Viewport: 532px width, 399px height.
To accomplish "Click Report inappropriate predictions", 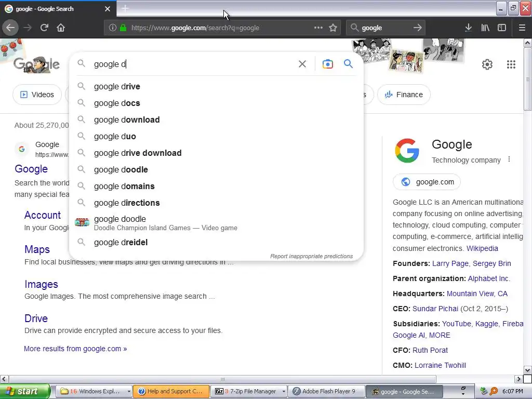I will click(x=311, y=256).
